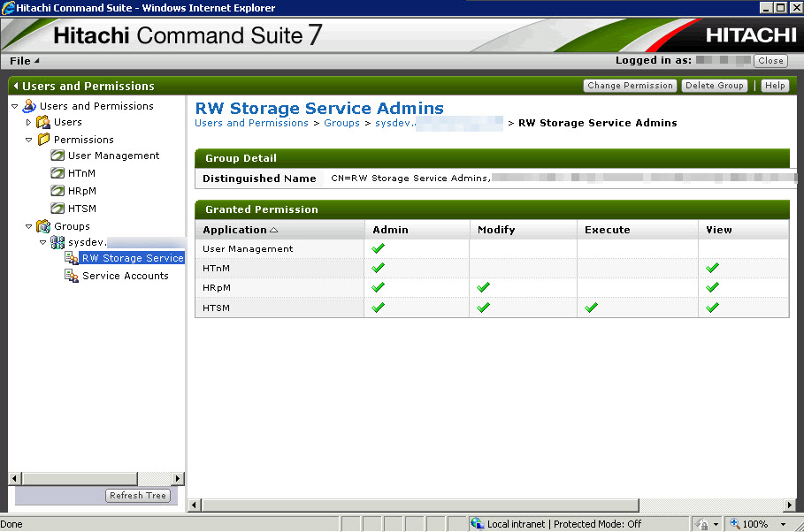Click HRpM Modify checkmark
Viewport: 804px width, 532px height.
coord(483,287)
